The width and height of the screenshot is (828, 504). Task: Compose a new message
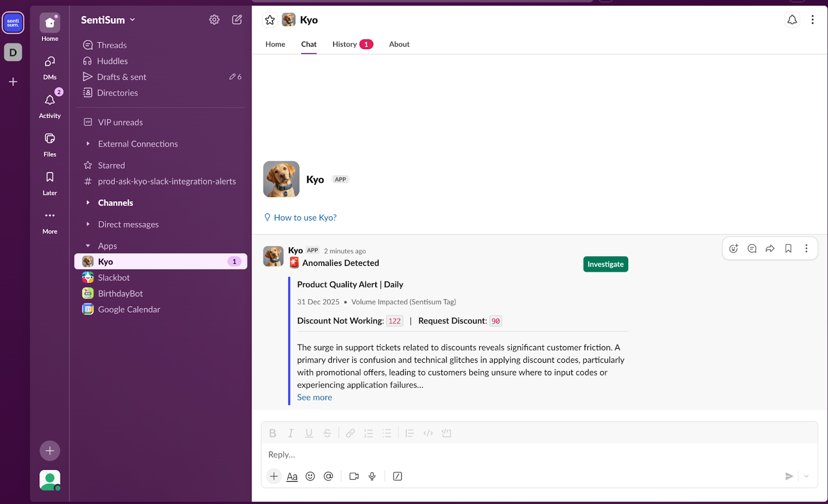click(x=237, y=20)
